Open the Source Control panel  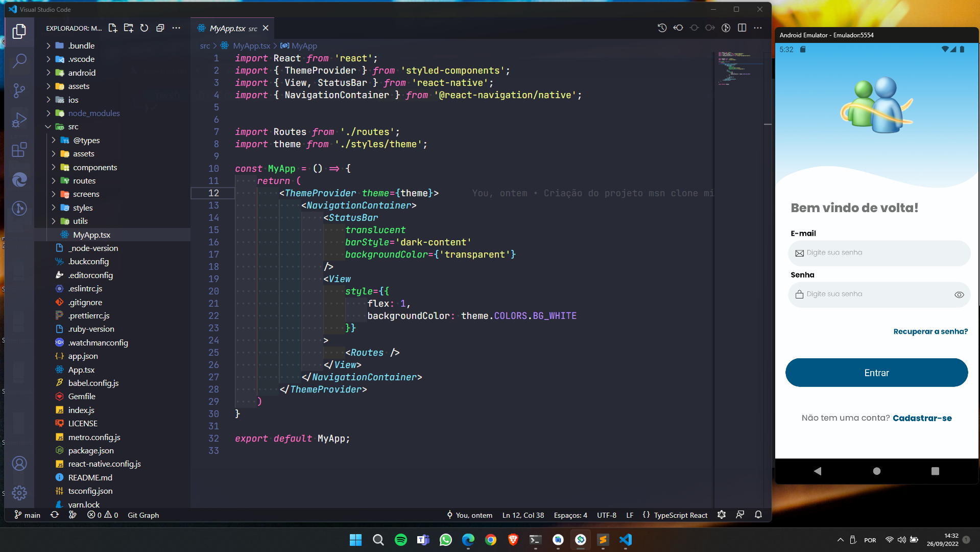click(19, 90)
